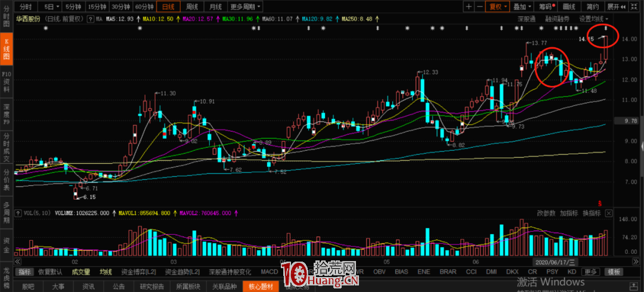Select the 成交量 indicator
644x292 pixels.
(81, 272)
